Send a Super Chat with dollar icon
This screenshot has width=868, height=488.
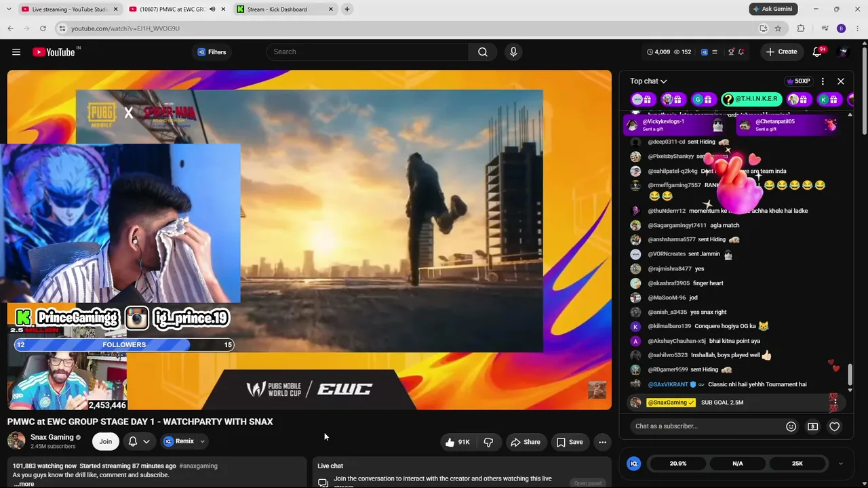(x=812, y=426)
